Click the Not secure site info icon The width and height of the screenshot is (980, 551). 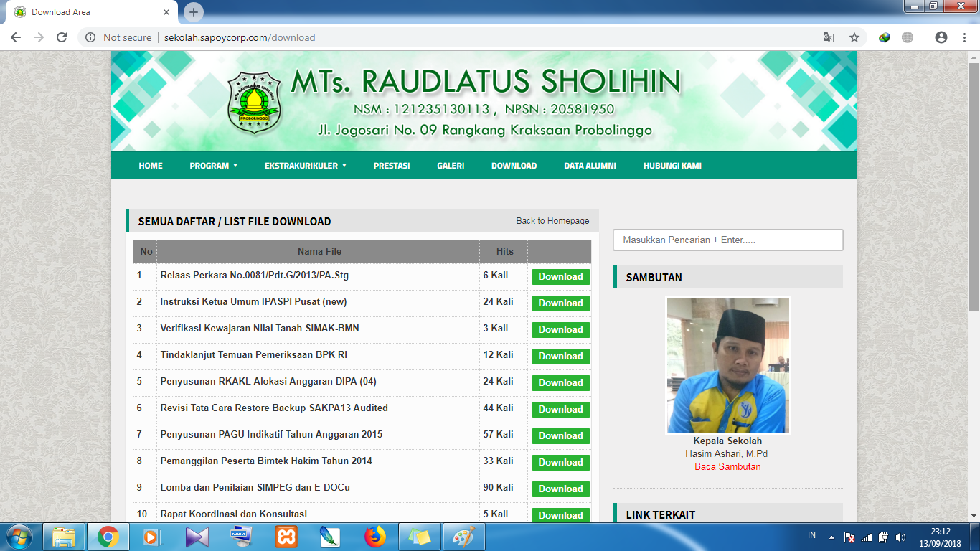pyautogui.click(x=90, y=37)
